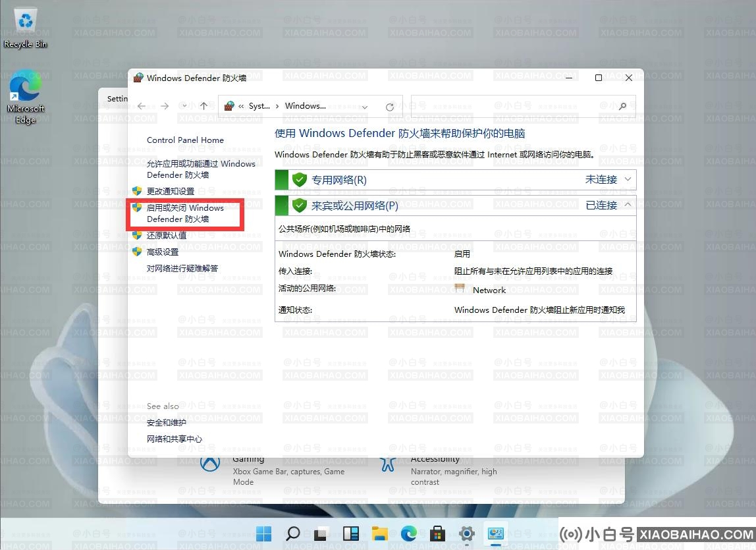
Task: Switch to Settings via taskbar gear
Action: (466, 534)
